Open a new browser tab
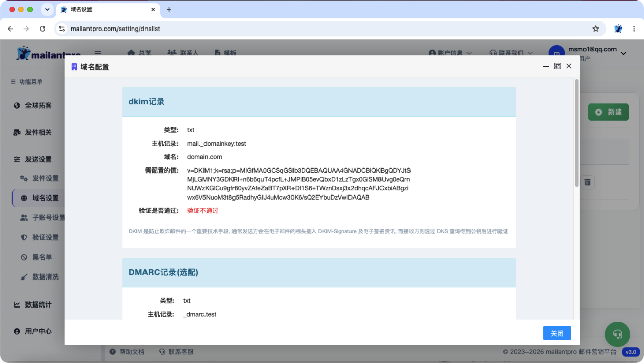This screenshot has width=644, height=363. point(169,9)
